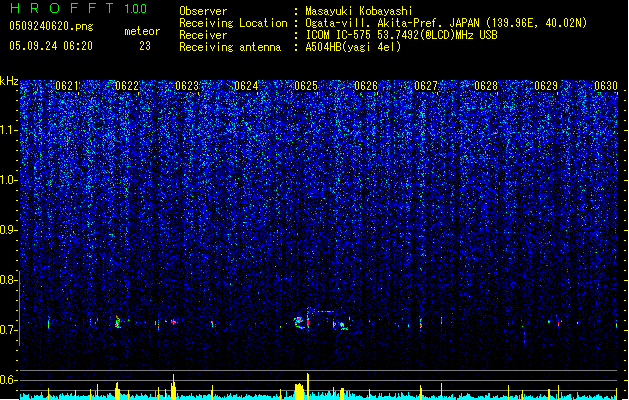Click the Ogata-vill. Akita-Pref. JAPAN location text
The image size is (629, 400).
pos(446,23)
